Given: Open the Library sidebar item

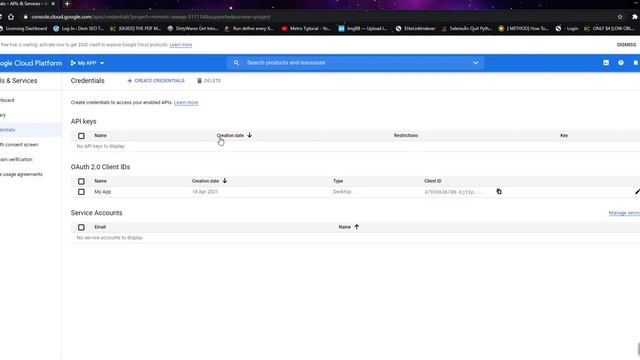Looking at the screenshot, I should (3, 115).
